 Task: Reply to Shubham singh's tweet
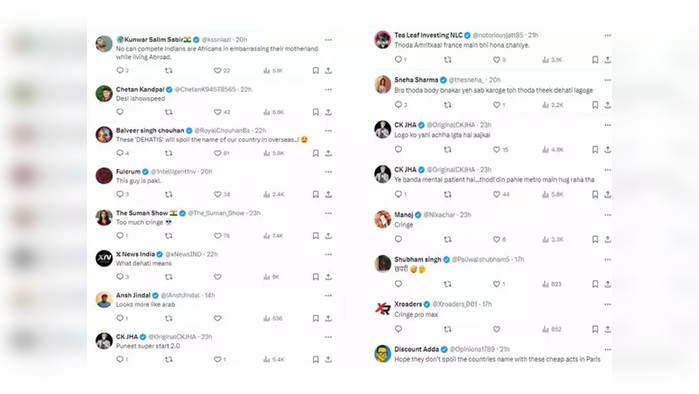(399, 284)
